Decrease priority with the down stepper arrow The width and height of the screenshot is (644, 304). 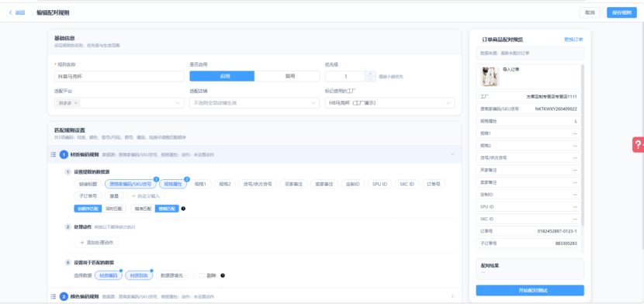click(x=370, y=79)
